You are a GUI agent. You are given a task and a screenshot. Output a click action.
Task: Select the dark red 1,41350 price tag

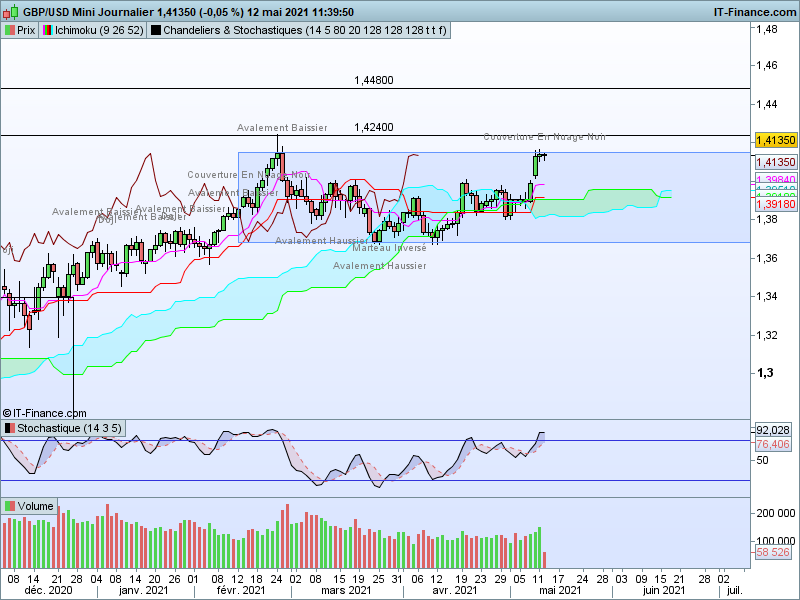coord(776,162)
